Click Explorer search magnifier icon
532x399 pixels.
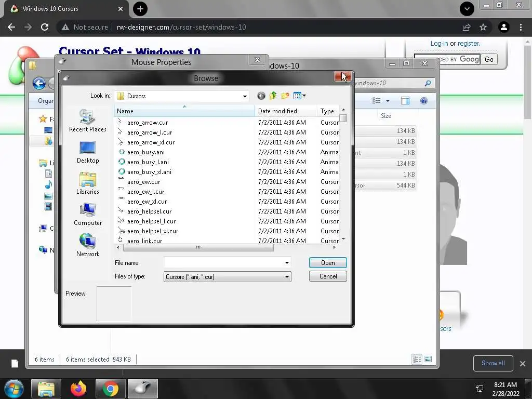coord(428,83)
